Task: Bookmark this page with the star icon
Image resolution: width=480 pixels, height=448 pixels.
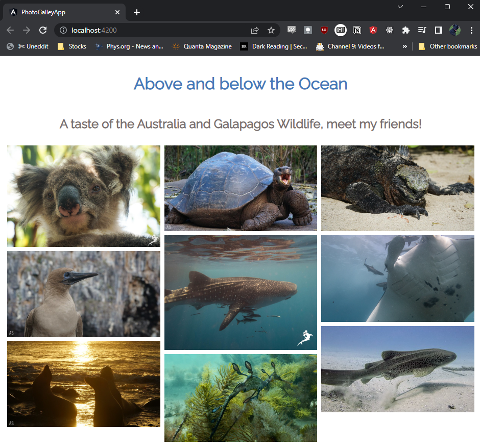Action: click(271, 30)
